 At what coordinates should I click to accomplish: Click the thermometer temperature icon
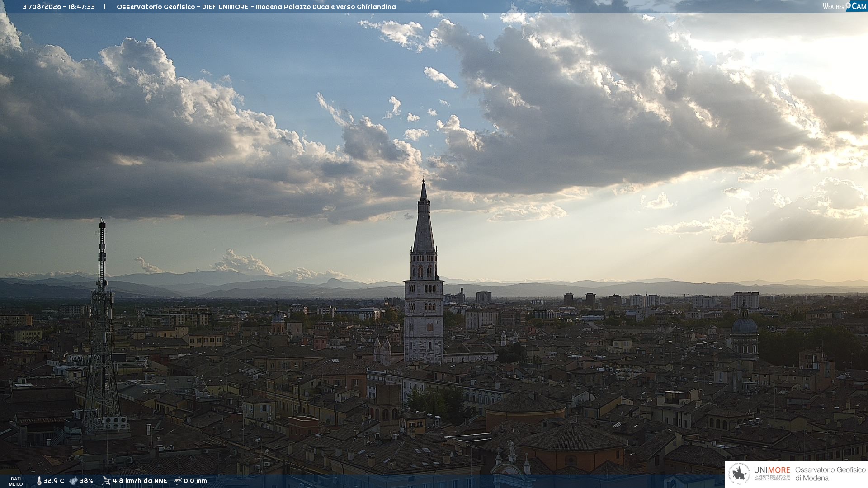tap(39, 481)
